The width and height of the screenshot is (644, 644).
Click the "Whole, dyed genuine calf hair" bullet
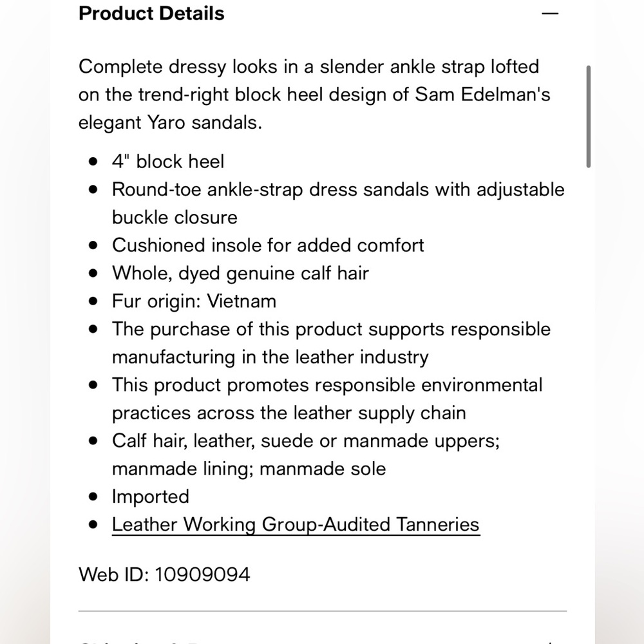[x=240, y=273]
